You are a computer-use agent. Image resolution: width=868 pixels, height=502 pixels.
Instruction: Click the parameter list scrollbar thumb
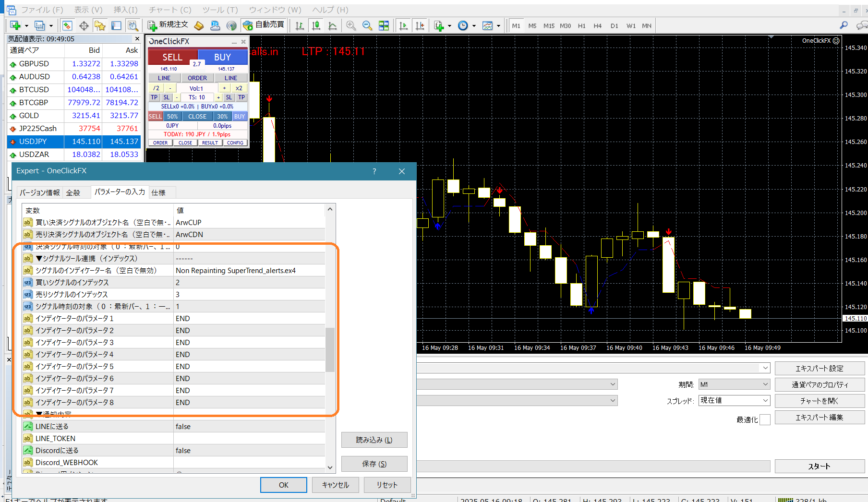pos(330,350)
